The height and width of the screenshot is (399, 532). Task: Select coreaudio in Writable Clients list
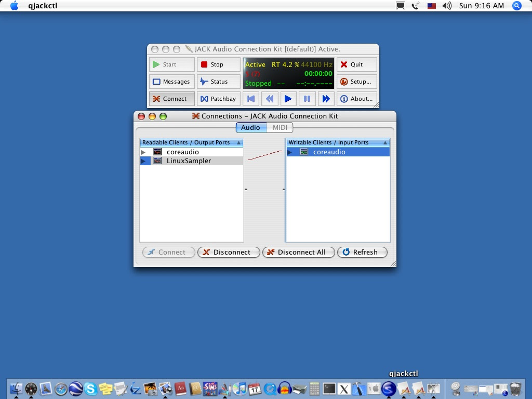click(x=338, y=152)
